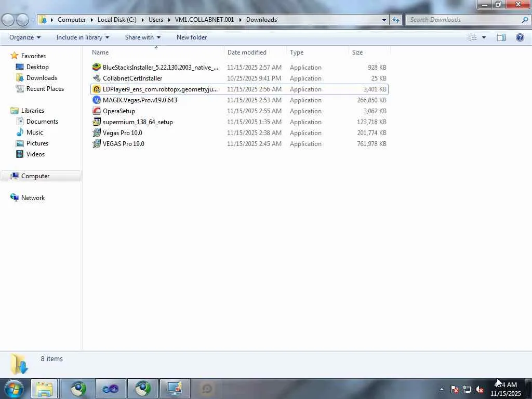The height and width of the screenshot is (399, 532).
Task: Open the Share with dropdown
Action: (x=142, y=37)
